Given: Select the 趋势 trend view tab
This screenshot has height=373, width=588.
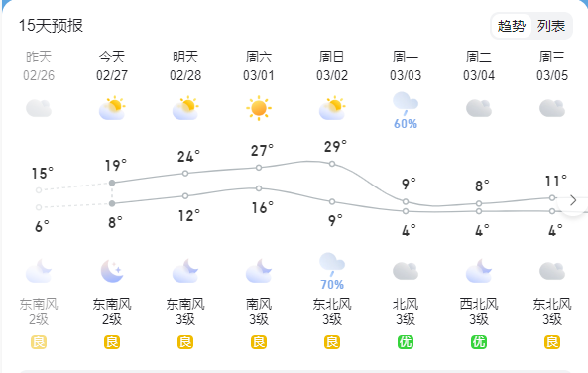Looking at the screenshot, I should coord(512,26).
